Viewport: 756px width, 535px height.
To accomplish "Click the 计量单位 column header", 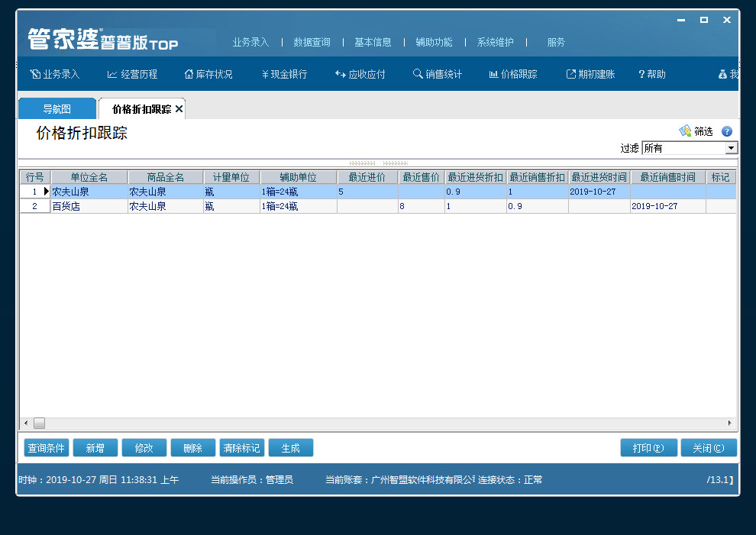I will point(231,177).
